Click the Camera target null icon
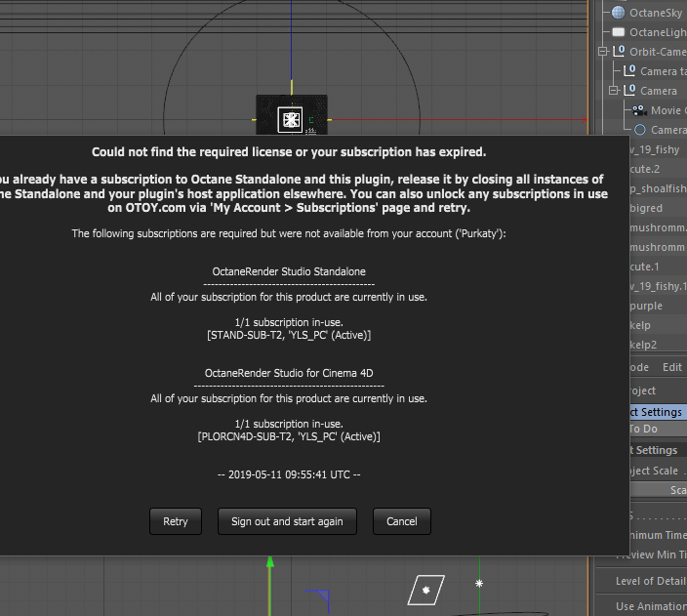This screenshot has width=687, height=616. (x=629, y=70)
